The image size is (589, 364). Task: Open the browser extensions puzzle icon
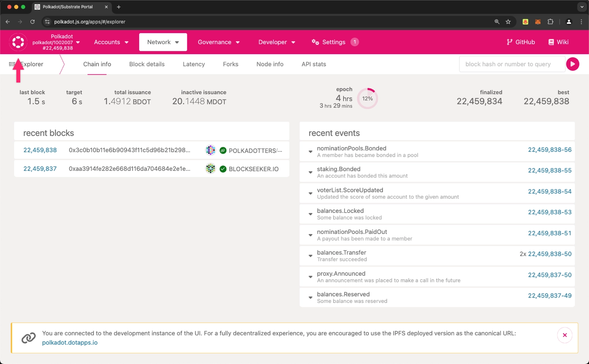(x=550, y=22)
